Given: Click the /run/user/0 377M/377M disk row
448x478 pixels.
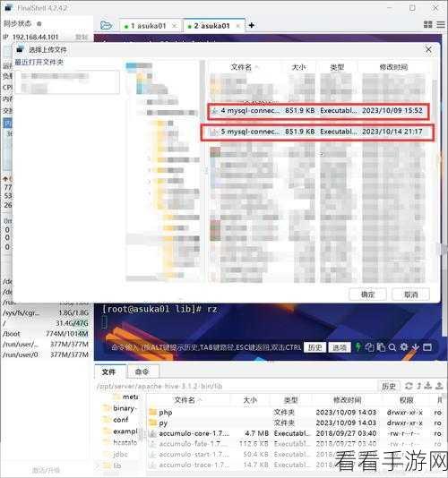Looking at the screenshot, I should 46,354.
